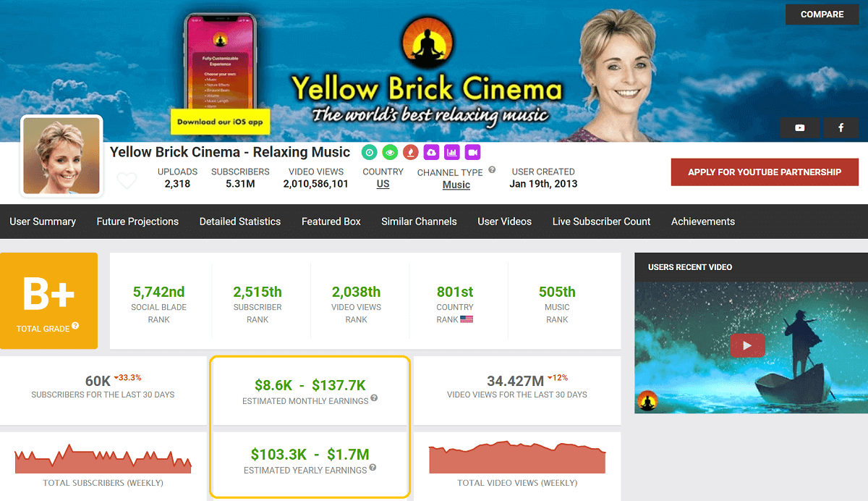Click the Jan 19th, 2013 creation date
Viewport: 868px width, 501px height.
[x=543, y=184]
